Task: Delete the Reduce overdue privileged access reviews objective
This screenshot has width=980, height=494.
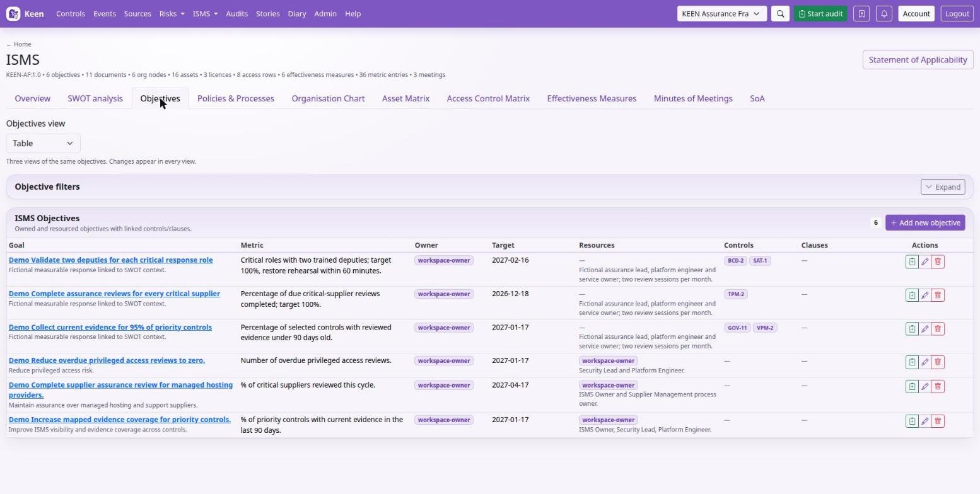Action: pyautogui.click(x=938, y=362)
